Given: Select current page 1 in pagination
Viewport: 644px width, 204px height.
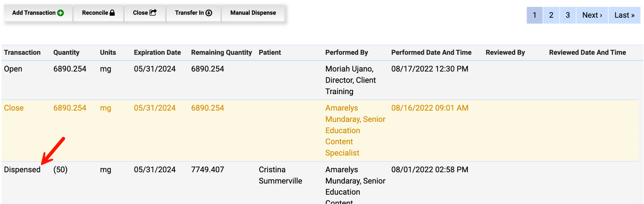Looking at the screenshot, I should (535, 15).
